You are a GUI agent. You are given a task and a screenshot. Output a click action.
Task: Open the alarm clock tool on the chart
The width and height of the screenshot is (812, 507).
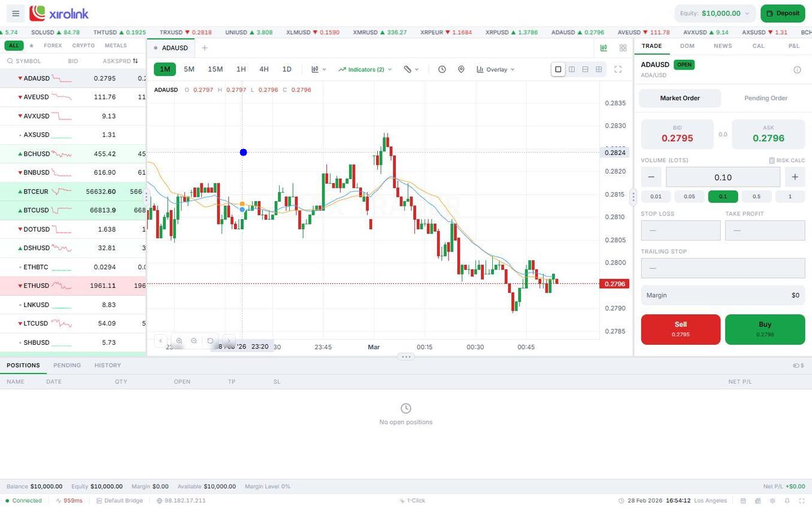pos(442,69)
